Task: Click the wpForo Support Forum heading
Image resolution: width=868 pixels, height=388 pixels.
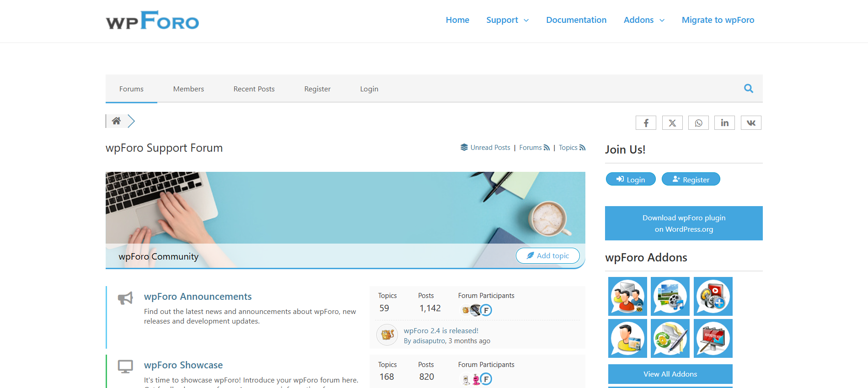Action: pyautogui.click(x=164, y=148)
